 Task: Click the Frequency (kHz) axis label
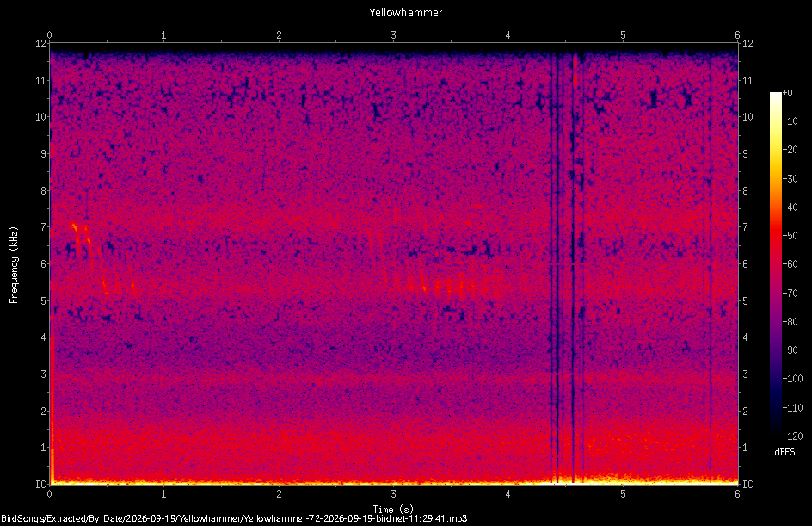[14, 265]
